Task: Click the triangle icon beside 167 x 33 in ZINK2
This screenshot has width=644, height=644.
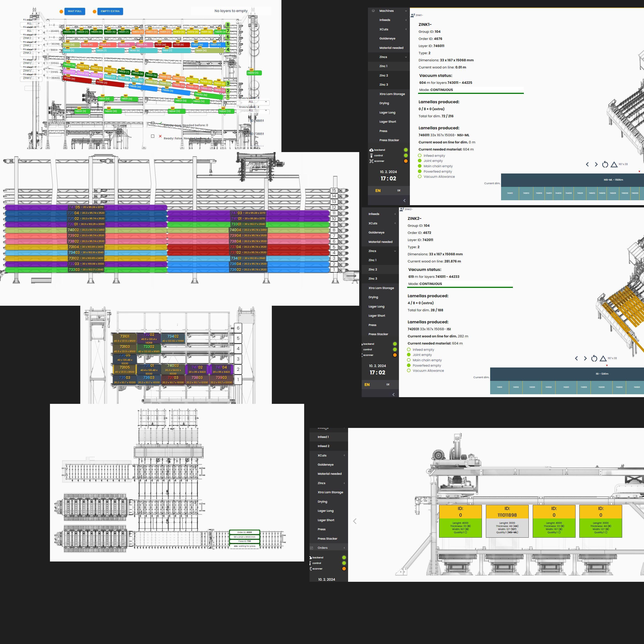Action: (x=603, y=358)
